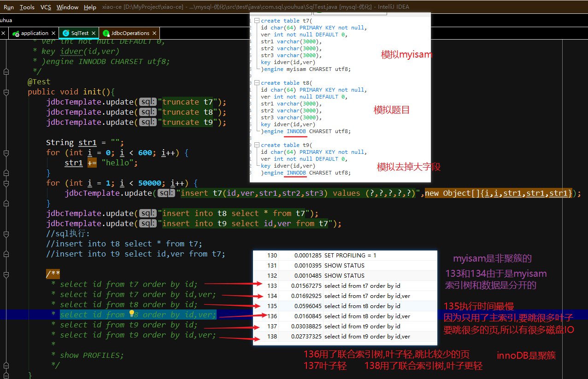Switch to the JdbcOperations editor tab
Viewport: 588px width, 379px height.
pyautogui.click(x=130, y=33)
